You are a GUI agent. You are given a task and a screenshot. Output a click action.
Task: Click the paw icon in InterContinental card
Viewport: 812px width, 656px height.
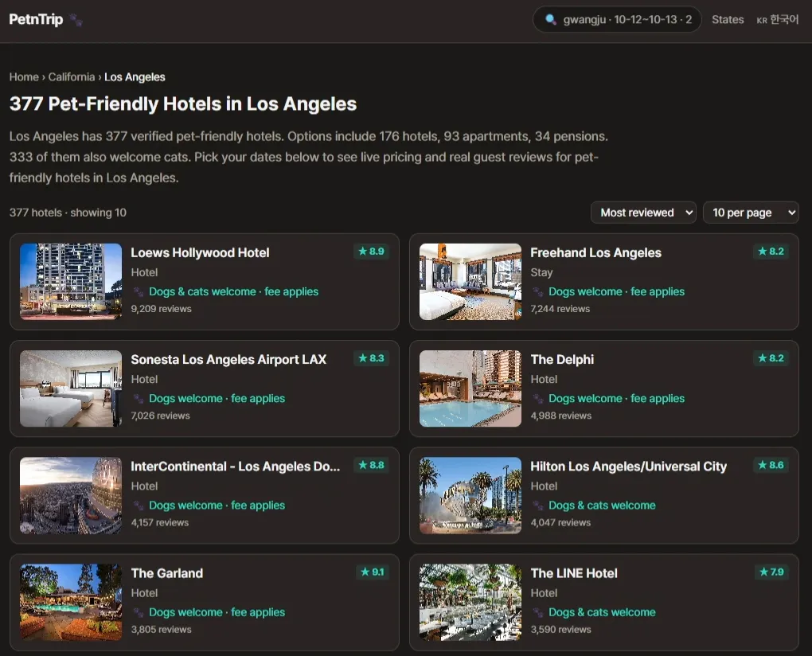point(139,506)
